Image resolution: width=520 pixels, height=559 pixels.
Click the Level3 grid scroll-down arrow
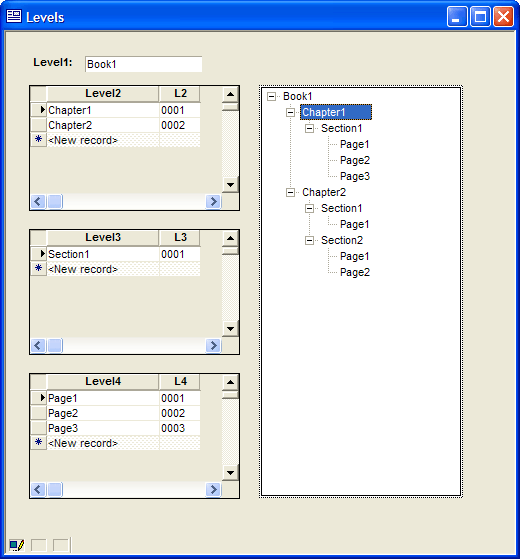(230, 329)
